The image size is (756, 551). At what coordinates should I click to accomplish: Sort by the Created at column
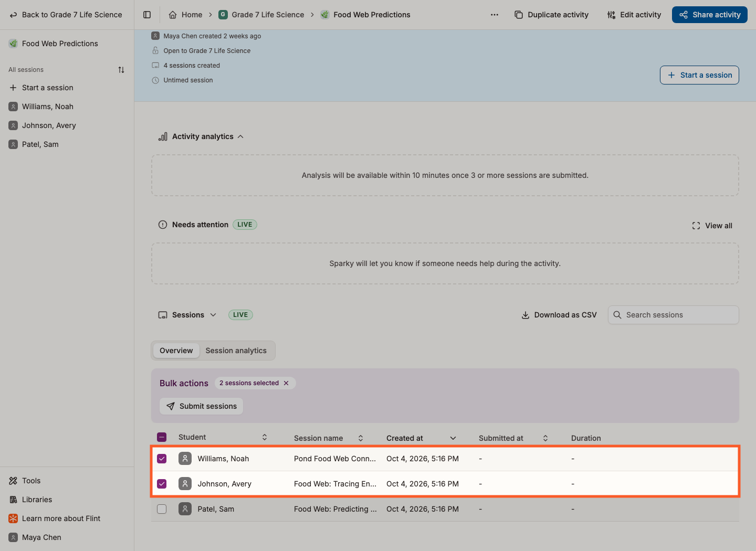[x=453, y=438]
